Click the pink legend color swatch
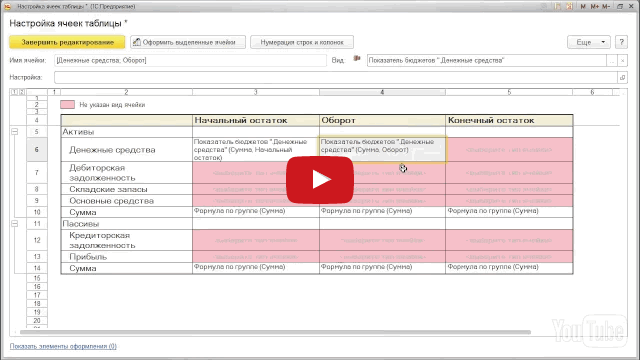The height and width of the screenshot is (360, 640). (67, 104)
